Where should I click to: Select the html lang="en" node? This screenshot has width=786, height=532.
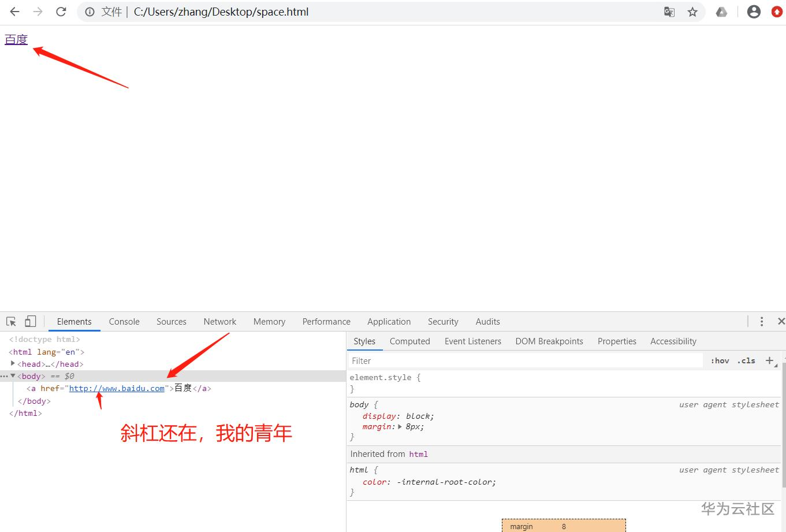click(x=47, y=352)
